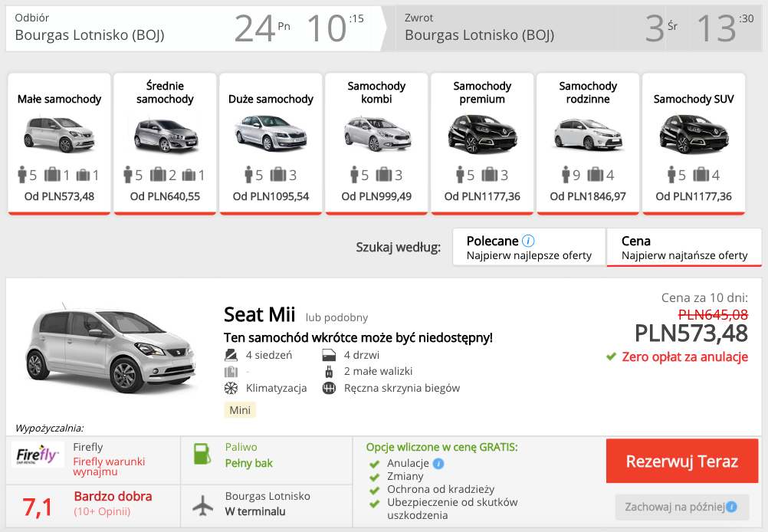Click the info icon beside Polecane
Screen dimensions: 768x532
pyautogui.click(x=528, y=241)
